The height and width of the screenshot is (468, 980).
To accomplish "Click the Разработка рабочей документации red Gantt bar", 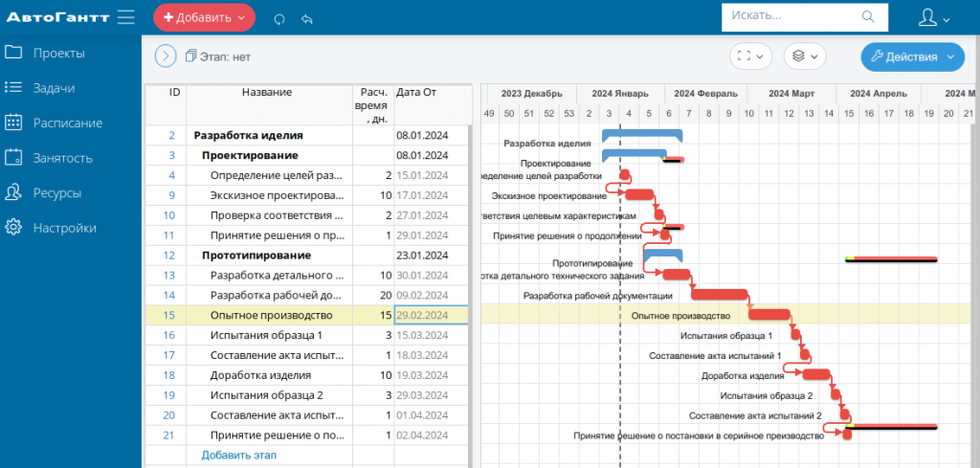I will point(719,295).
